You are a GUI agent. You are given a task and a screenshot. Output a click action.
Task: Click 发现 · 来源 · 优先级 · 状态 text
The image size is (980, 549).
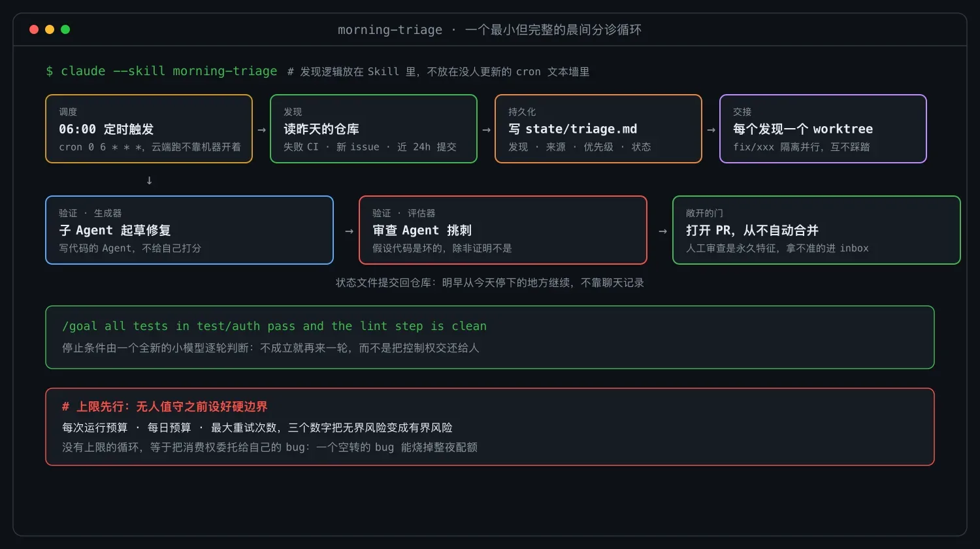pos(580,147)
